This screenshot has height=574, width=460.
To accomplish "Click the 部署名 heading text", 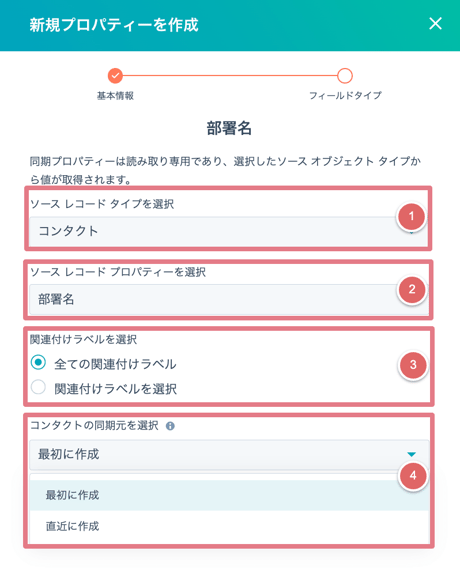I will coord(229,128).
